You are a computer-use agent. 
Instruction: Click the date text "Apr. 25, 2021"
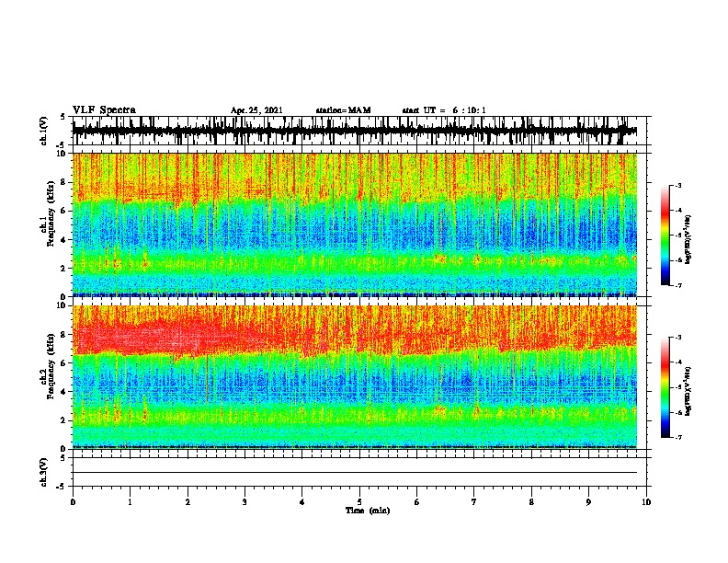(x=256, y=110)
